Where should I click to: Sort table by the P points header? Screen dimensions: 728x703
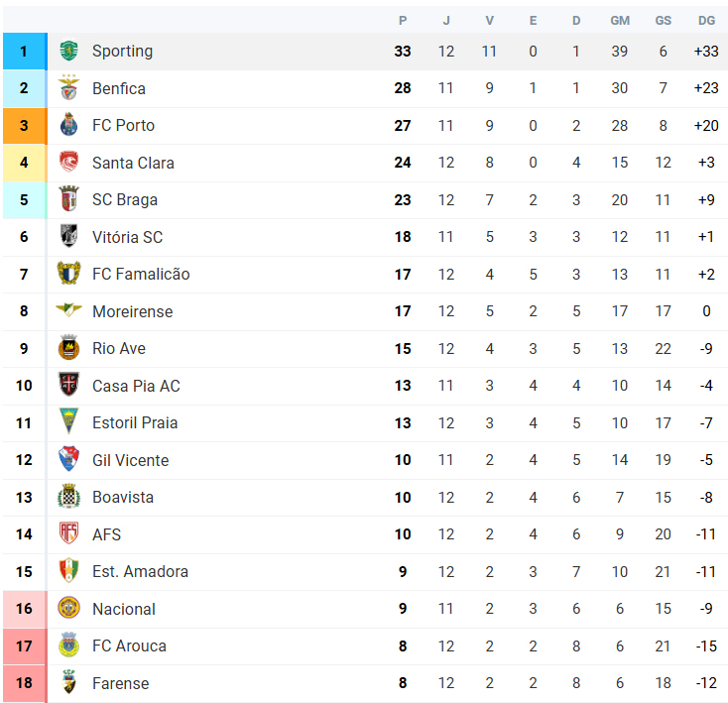(403, 21)
